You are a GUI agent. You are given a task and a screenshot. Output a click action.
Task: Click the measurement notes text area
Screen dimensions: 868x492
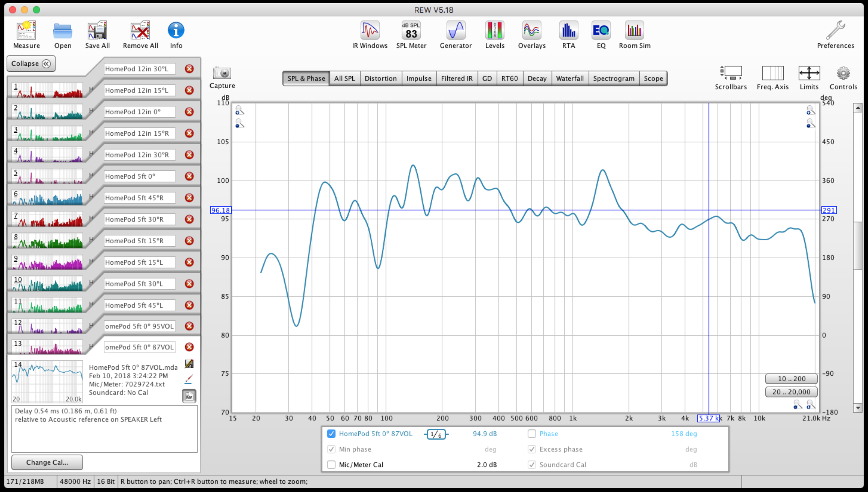click(x=105, y=429)
